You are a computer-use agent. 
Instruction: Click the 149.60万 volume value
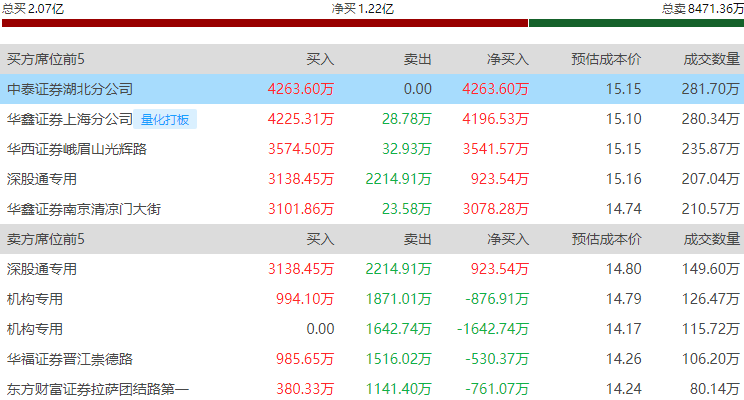click(x=711, y=269)
